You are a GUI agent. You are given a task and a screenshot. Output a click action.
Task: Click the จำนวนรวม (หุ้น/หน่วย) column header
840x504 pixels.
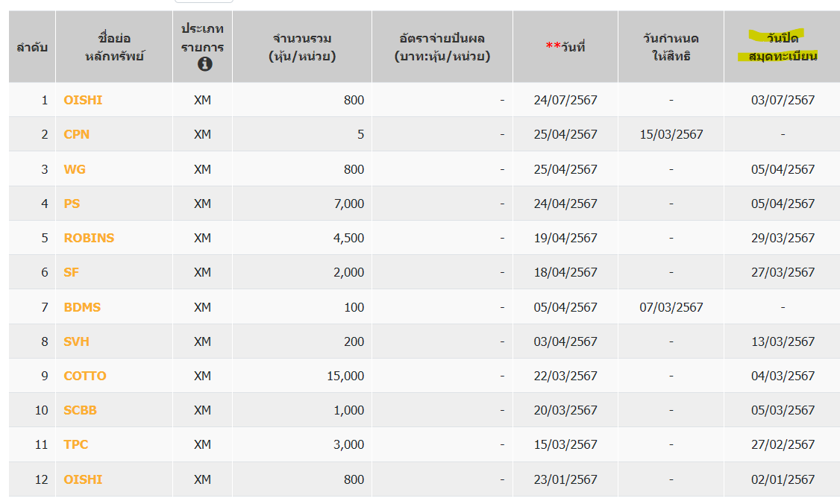(x=302, y=46)
